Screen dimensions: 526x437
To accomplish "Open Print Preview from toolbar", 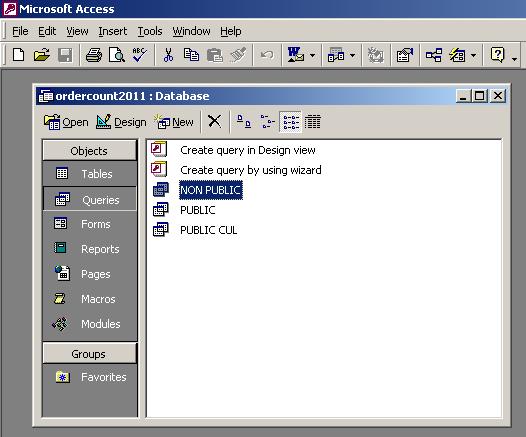I will pyautogui.click(x=117, y=55).
